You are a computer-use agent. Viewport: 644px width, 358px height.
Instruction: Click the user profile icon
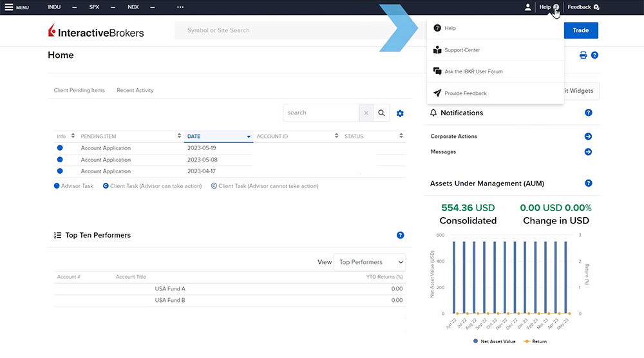click(x=528, y=7)
